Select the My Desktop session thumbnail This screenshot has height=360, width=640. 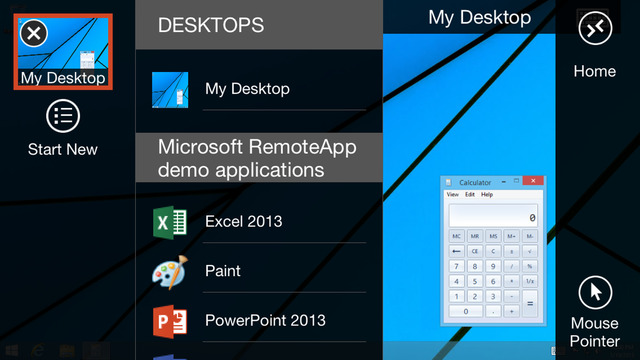tap(63, 52)
